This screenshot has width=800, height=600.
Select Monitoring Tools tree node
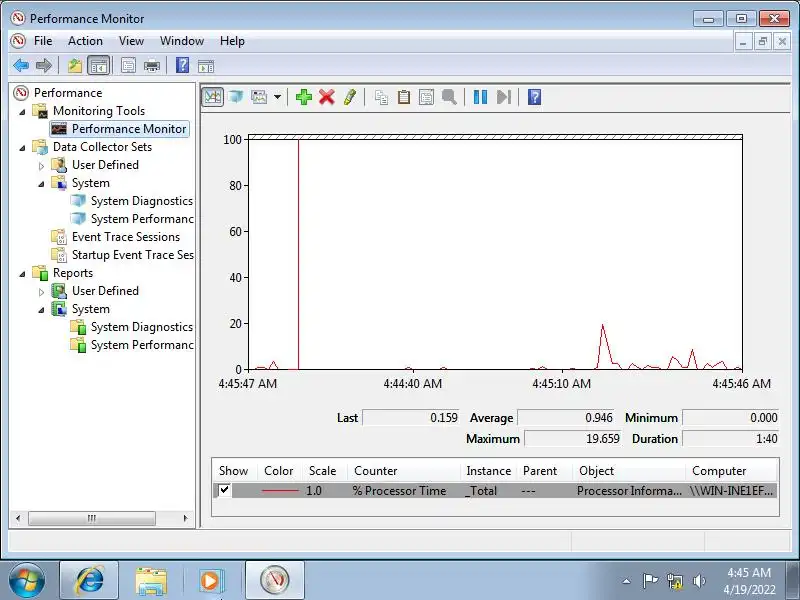[99, 111]
